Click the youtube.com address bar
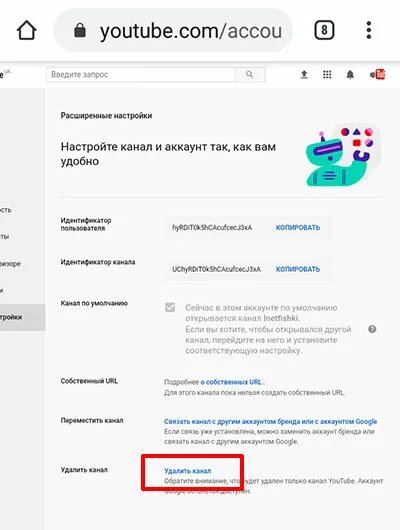This screenshot has height=530, width=400. point(173,30)
